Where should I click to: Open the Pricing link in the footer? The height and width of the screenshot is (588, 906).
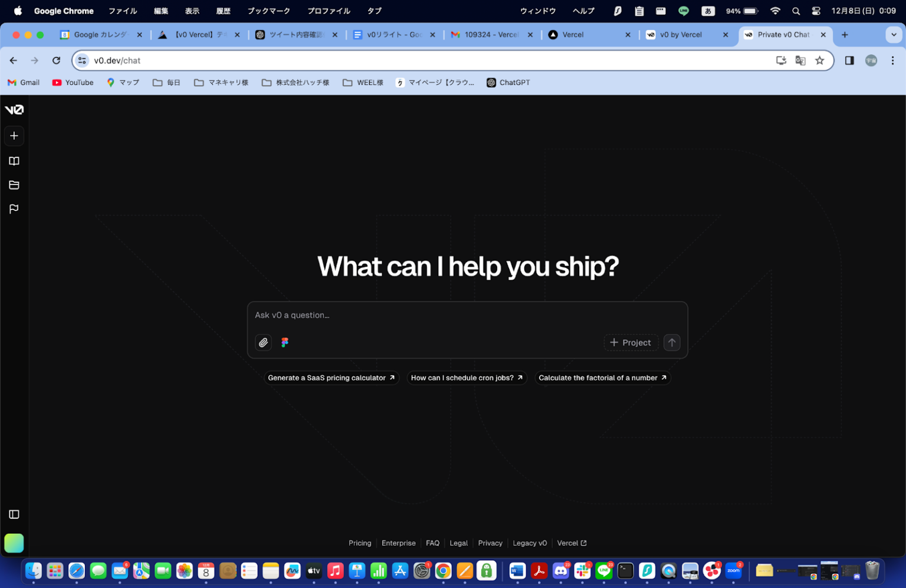coord(360,543)
